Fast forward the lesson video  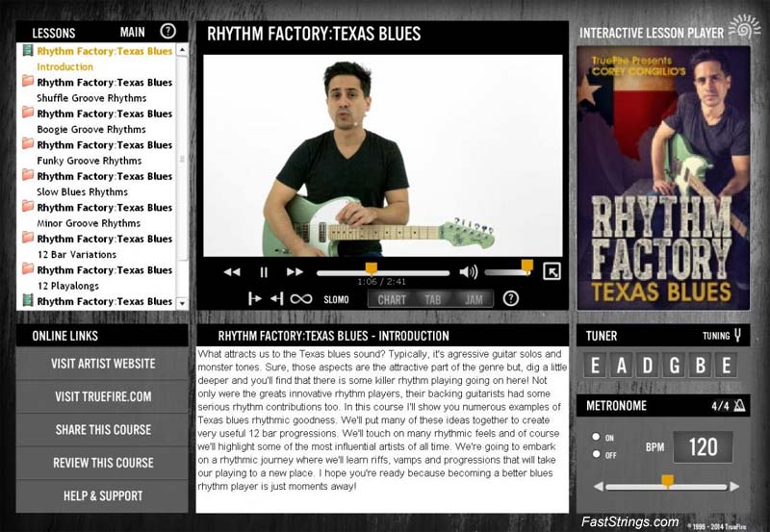pyautogui.click(x=295, y=272)
